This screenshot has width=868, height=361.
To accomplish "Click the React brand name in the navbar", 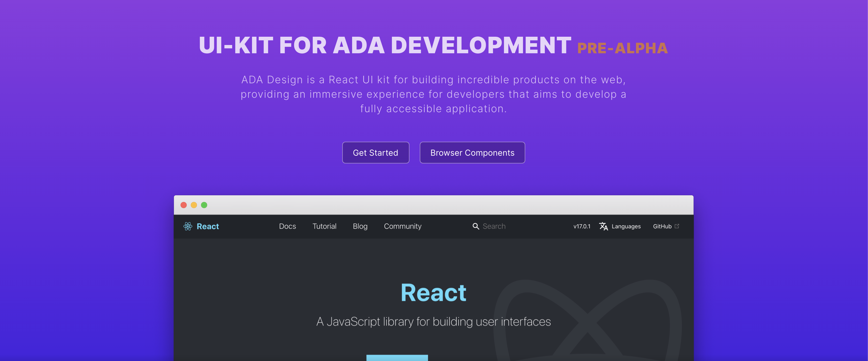I will (x=208, y=226).
